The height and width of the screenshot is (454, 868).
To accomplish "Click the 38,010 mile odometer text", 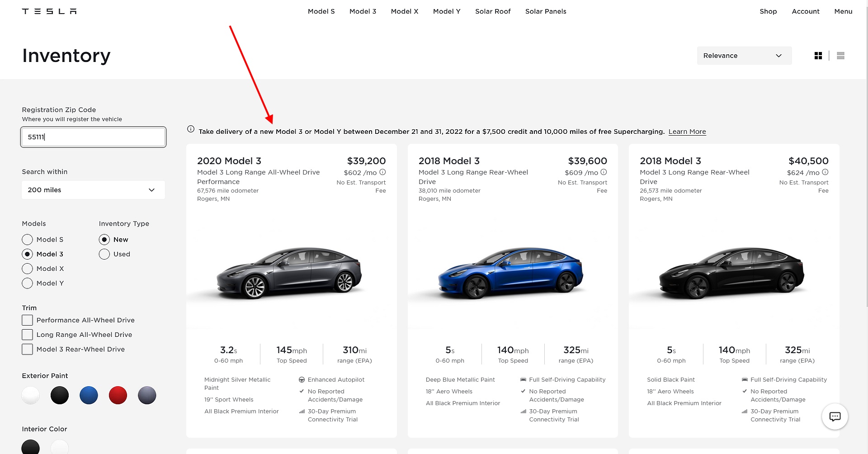I will 449,191.
